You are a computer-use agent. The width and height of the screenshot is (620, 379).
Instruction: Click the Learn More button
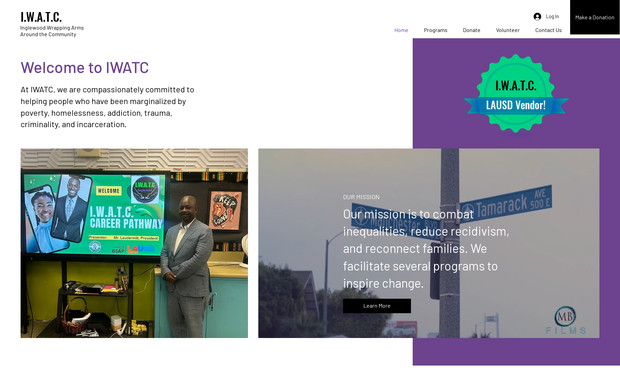377,306
